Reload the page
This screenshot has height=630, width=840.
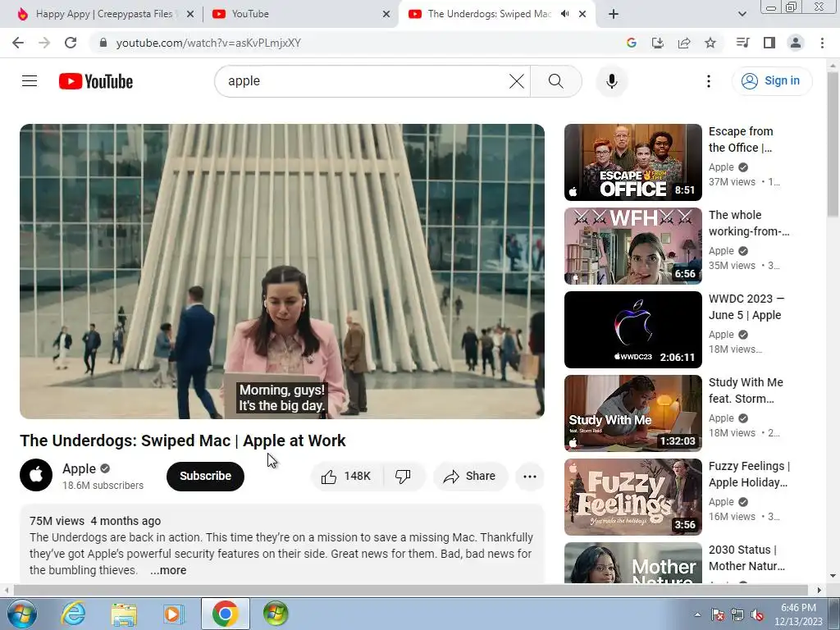click(71, 43)
